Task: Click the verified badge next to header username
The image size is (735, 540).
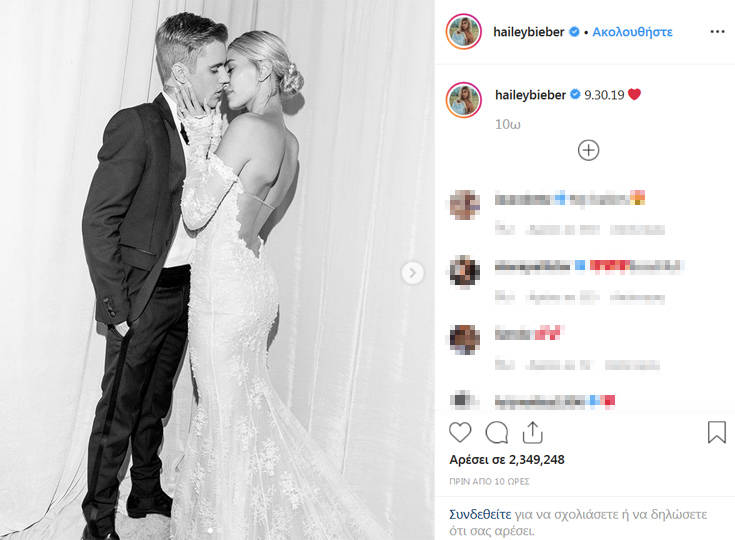Action: coord(574,32)
